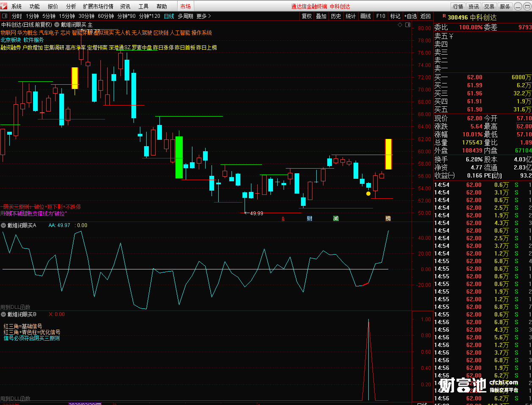Image resolution: width=532 pixels, height=405 pixels.
Task: Click the 标记 toolbar button
Action: pos(395,16)
